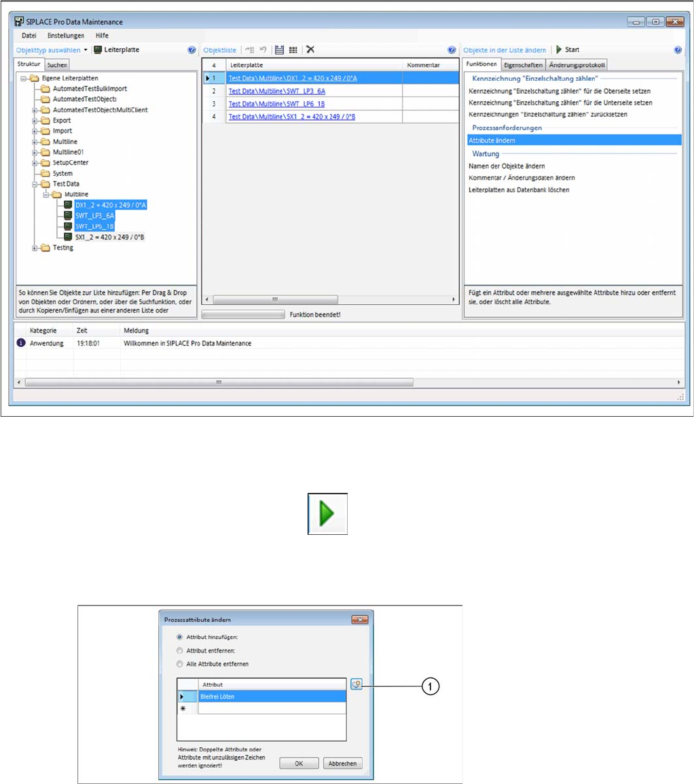Open the Datei menu

[x=29, y=35]
